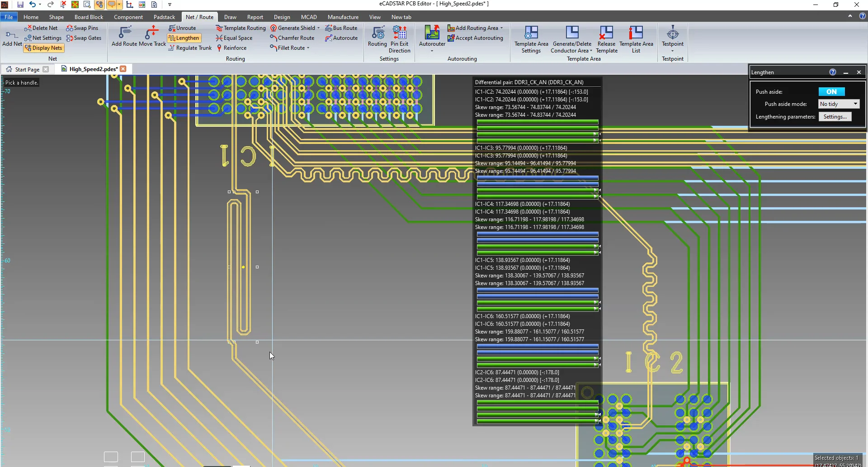This screenshot has height=467, width=868.
Task: Select Equal Space tool
Action: tap(234, 38)
